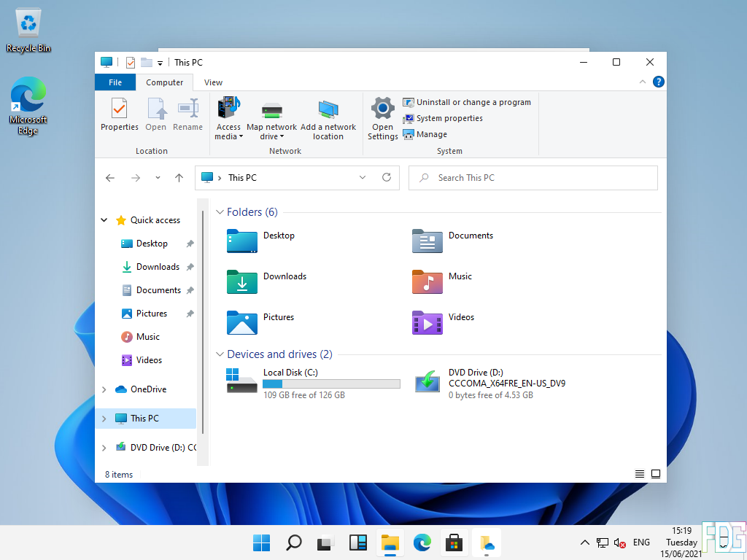Select the Pictures folder in main pane

(260, 322)
